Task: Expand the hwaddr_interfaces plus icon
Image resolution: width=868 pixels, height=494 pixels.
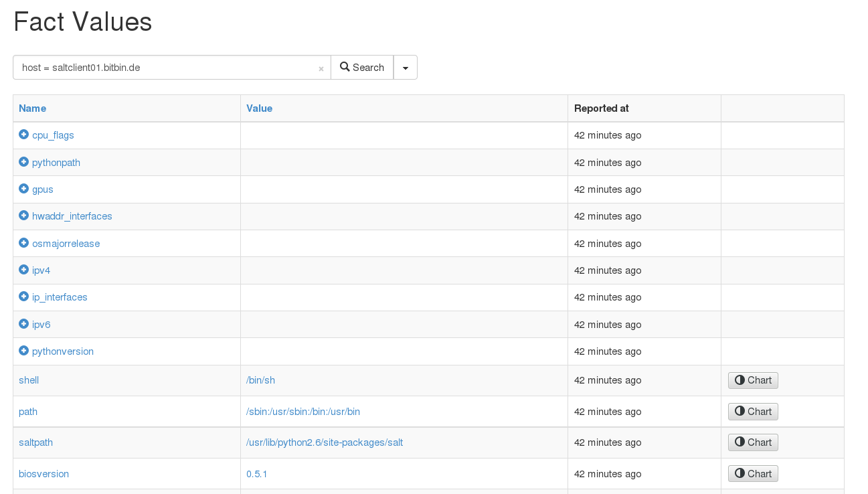Action: [23, 216]
